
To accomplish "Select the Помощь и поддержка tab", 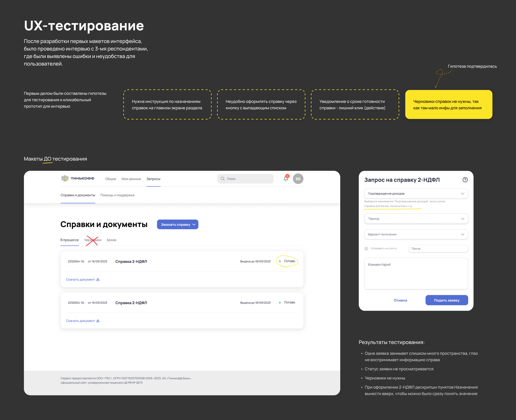I will tap(117, 195).
